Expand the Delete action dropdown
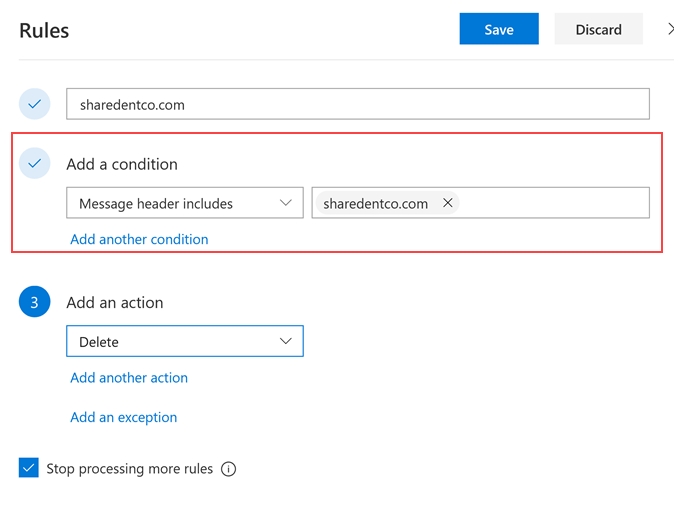 (185, 341)
